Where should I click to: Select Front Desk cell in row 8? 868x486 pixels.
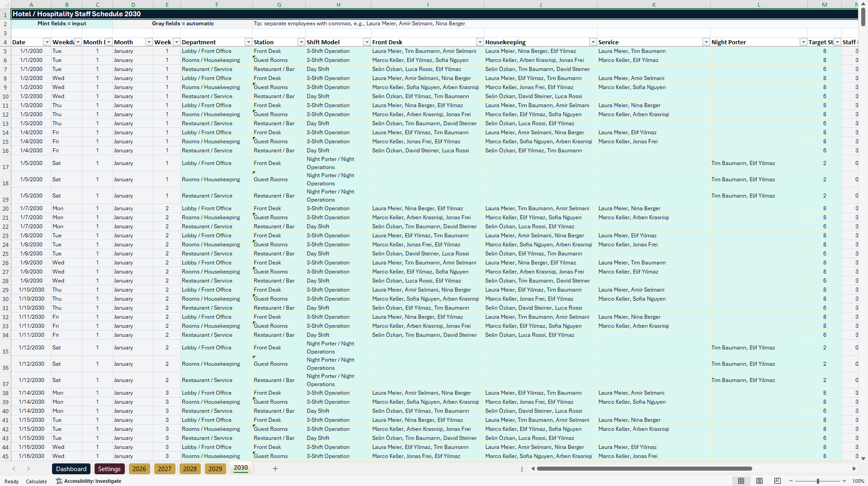pyautogui.click(x=427, y=78)
